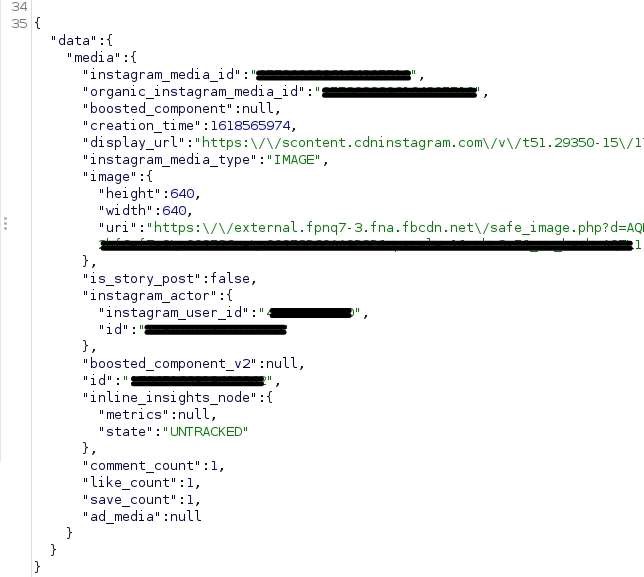Click the external fbcdn uri link

(x=395, y=228)
